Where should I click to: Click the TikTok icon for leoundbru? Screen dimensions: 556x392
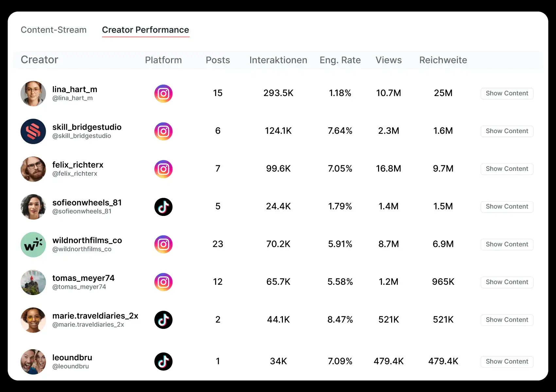point(164,362)
